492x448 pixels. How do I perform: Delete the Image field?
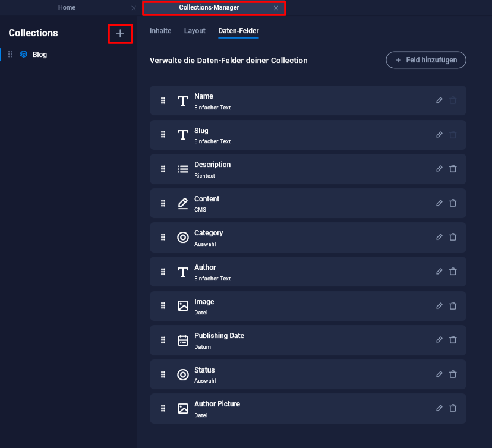click(x=453, y=306)
